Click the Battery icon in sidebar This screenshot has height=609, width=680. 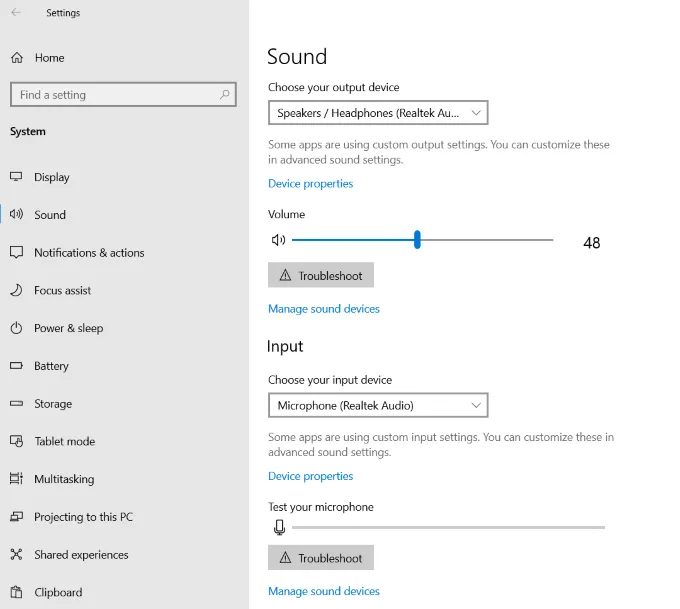coord(16,366)
